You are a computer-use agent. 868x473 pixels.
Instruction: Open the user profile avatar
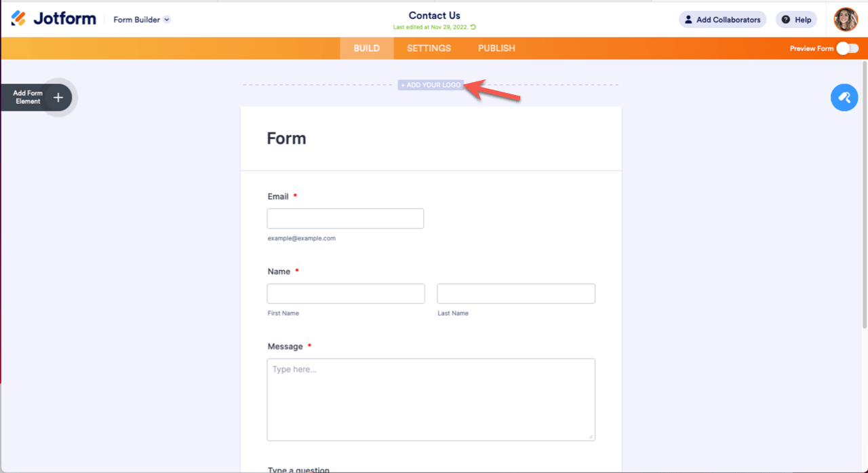(x=846, y=20)
